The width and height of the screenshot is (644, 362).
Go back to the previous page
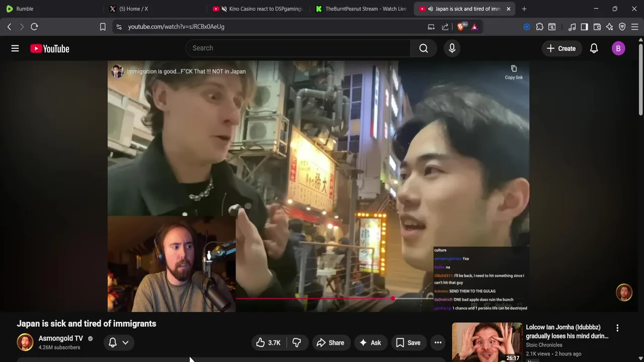9,27
